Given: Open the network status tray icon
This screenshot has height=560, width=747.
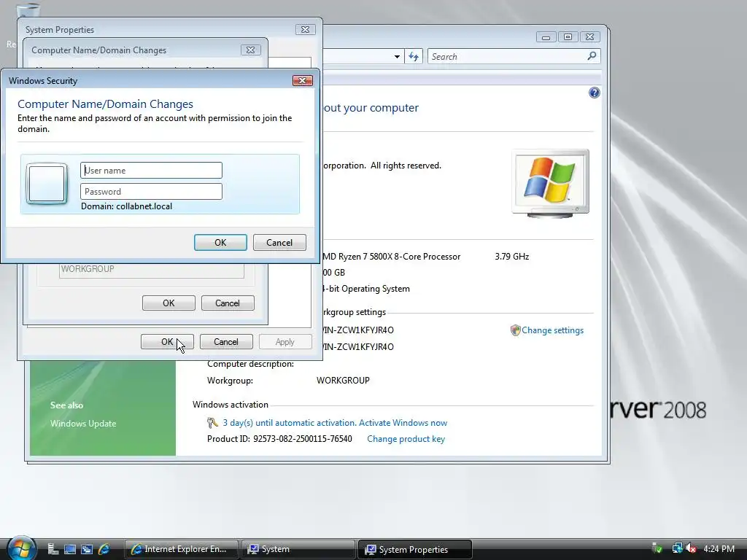Looking at the screenshot, I should (x=677, y=548).
